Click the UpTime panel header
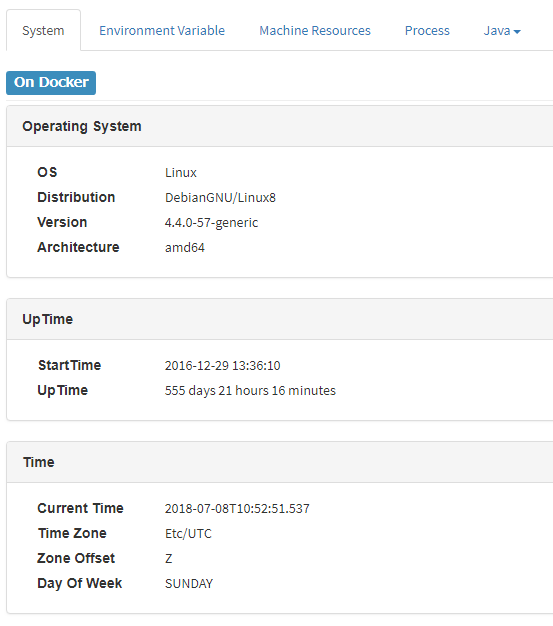This screenshot has height=626, width=553. pos(279,319)
